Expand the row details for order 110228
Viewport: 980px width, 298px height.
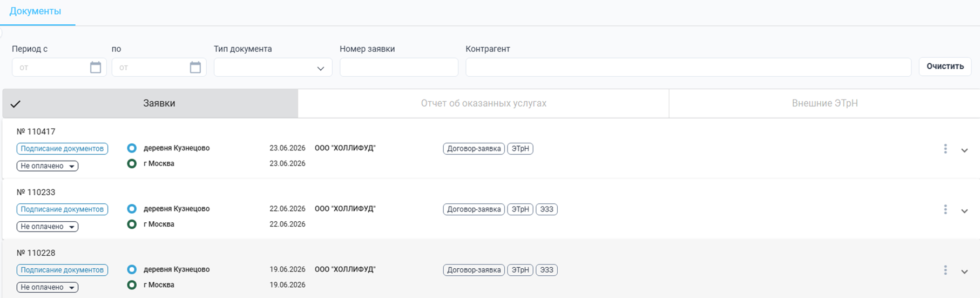click(x=964, y=271)
